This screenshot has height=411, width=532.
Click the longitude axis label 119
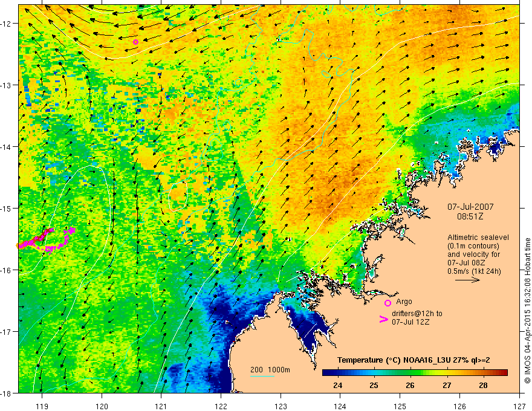[x=42, y=406]
